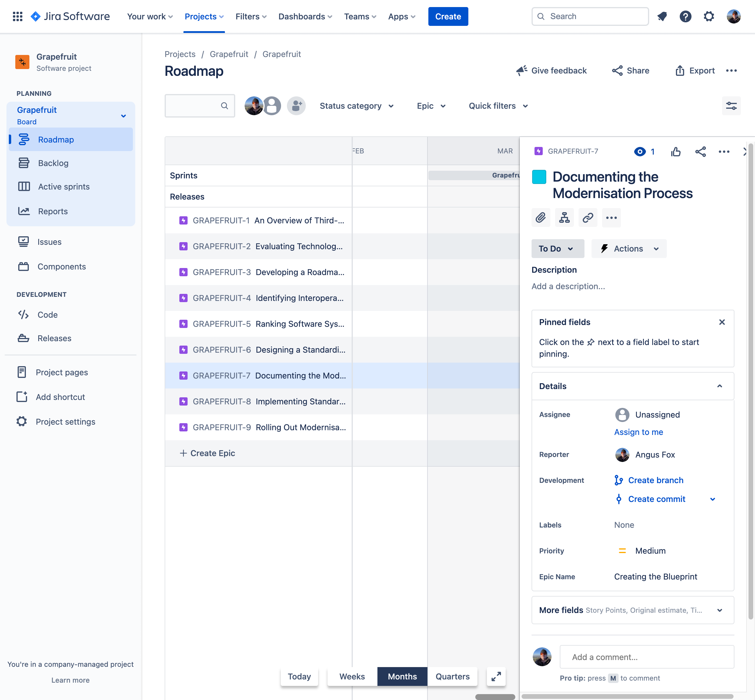Screen dimensions: 755x700
Task: Open the Status category filter dropdown
Action: point(356,106)
